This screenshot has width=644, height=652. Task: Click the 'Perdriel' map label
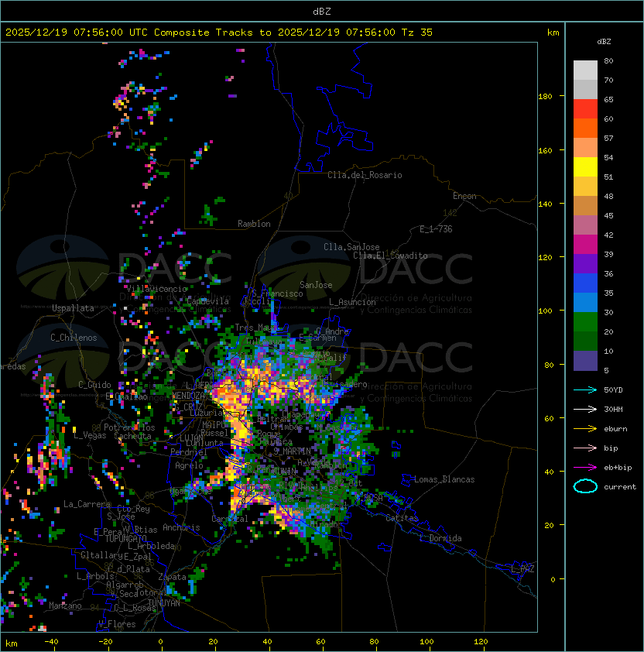pos(189,451)
